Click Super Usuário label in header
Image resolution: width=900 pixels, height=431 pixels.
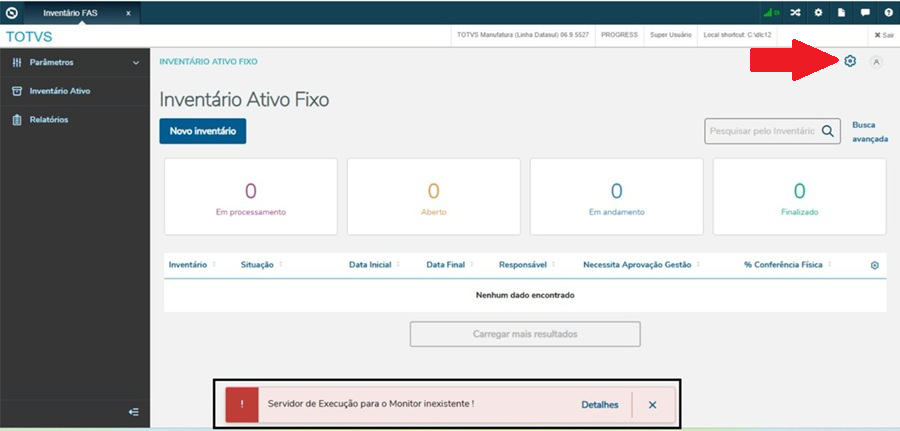[x=670, y=35]
